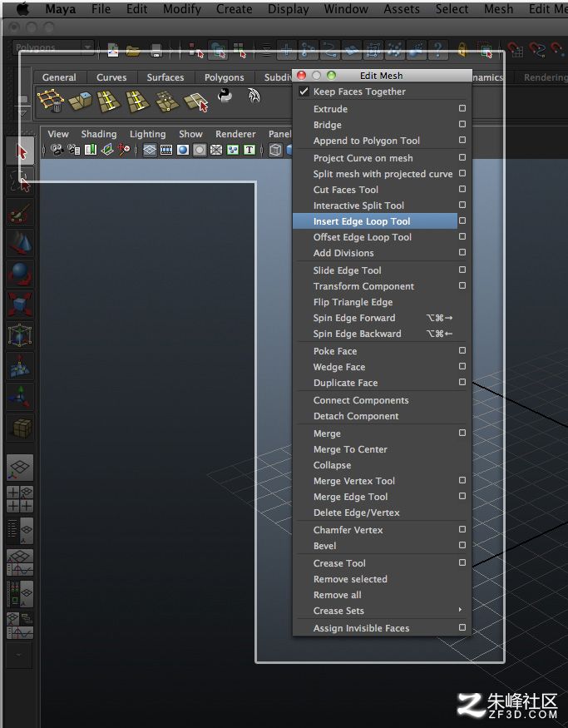Click the Python script shelf icon
The image size is (568, 728).
coord(225,96)
